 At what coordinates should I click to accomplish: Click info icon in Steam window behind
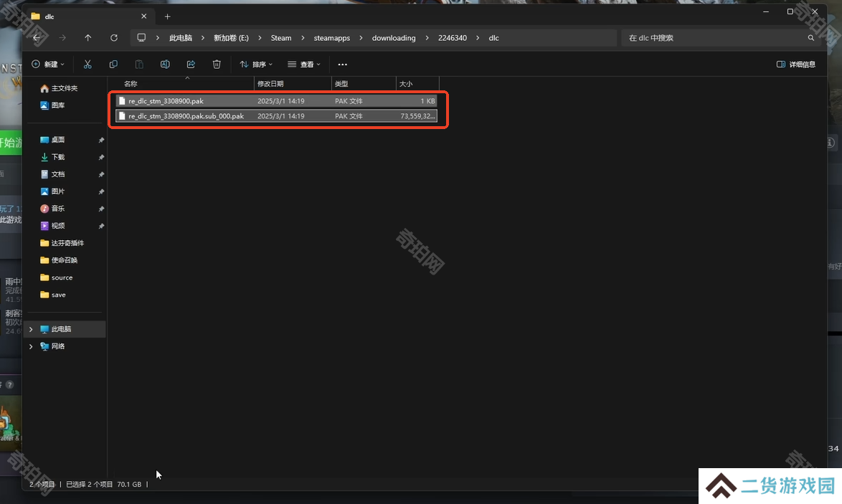(x=831, y=142)
